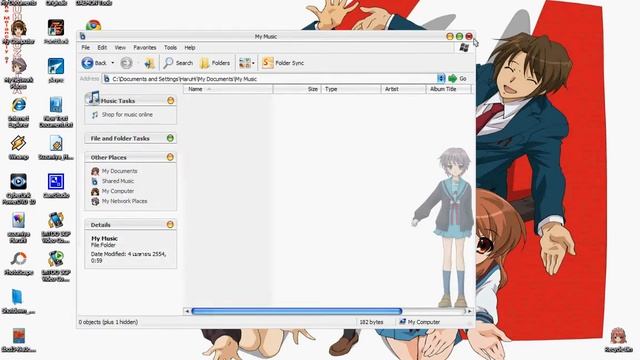Screen dimensions: 640x360
Task: Select the PhotoScape desktop icon
Action: point(18,263)
